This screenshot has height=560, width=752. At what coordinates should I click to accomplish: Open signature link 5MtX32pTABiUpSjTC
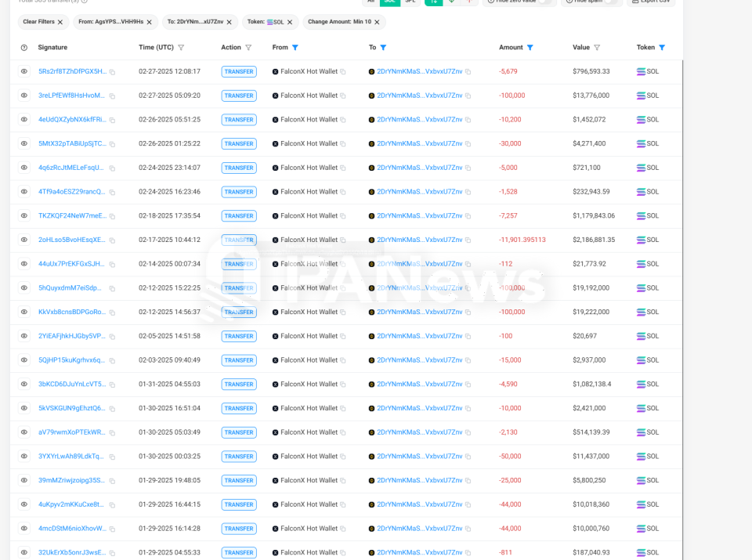(x=72, y=143)
